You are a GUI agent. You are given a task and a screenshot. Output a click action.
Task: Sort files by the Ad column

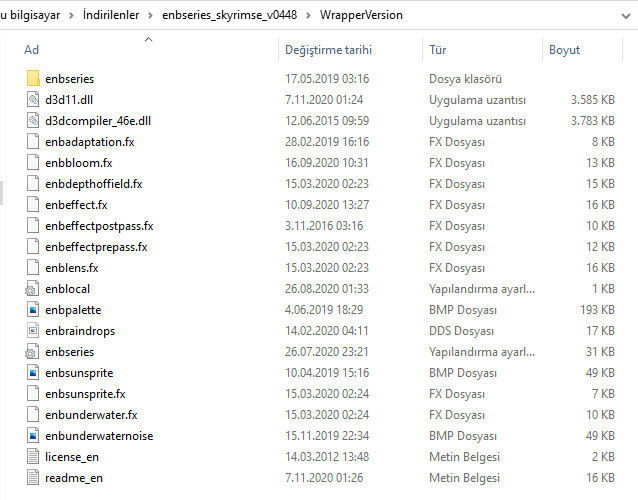(x=31, y=50)
